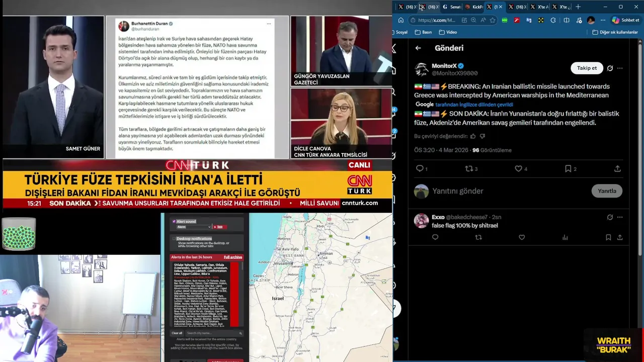View analytics icon on Exxo's reply
This screenshot has height=362, width=644.
tap(565, 237)
